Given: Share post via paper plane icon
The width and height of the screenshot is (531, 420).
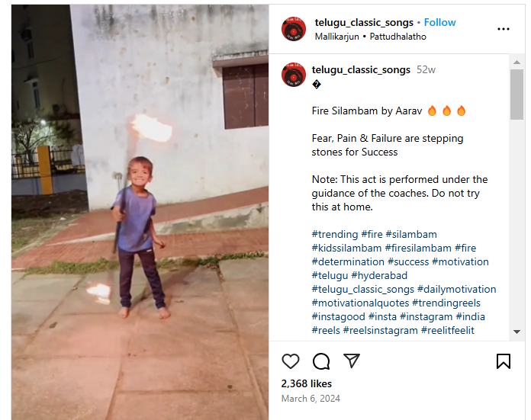Looking at the screenshot, I should [351, 361].
